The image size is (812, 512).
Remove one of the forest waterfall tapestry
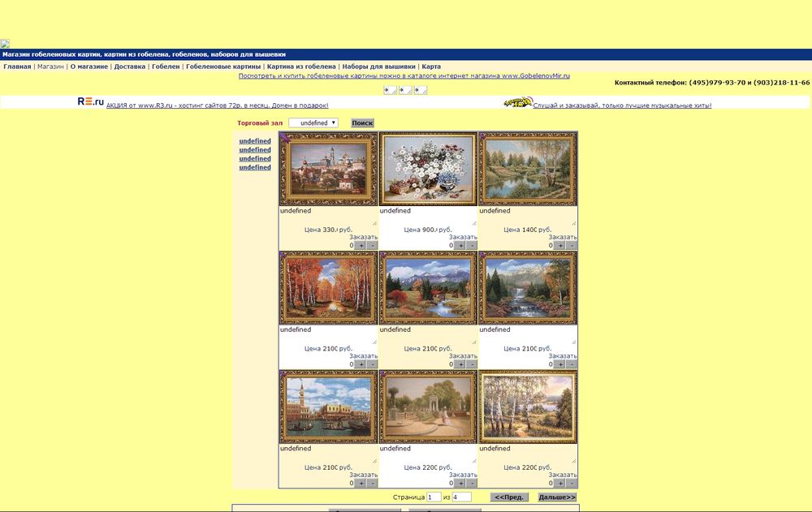(x=571, y=364)
